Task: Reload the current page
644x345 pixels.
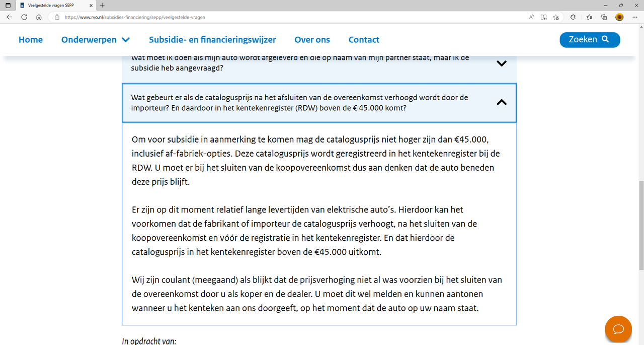Action: click(24, 17)
